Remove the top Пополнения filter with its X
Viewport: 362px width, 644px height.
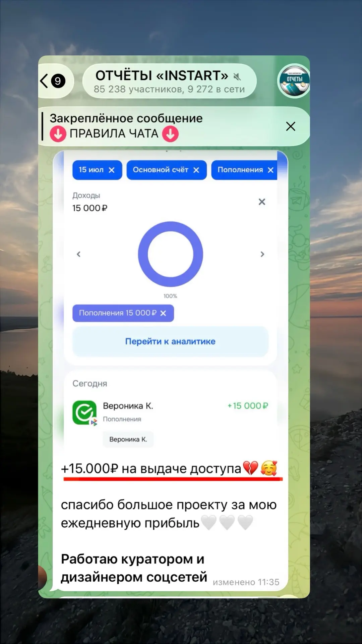pos(270,170)
